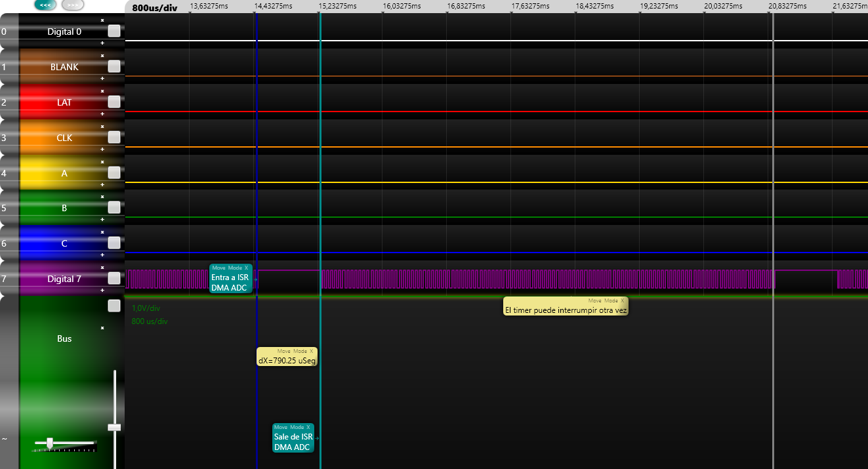This screenshot has width=868, height=469.
Task: Click the + icon under Digital 7
Action: [x=102, y=290]
